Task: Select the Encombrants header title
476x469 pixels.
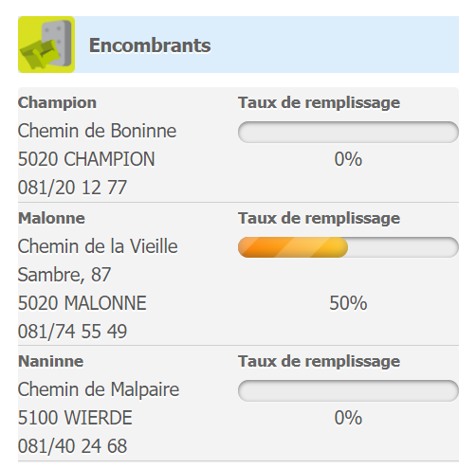Action: pos(150,45)
